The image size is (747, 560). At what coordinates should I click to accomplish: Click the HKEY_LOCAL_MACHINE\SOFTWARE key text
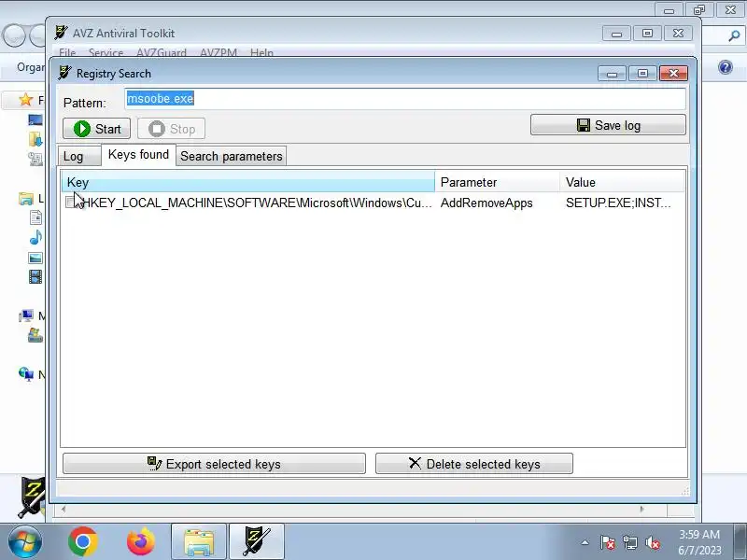pyautogui.click(x=258, y=203)
